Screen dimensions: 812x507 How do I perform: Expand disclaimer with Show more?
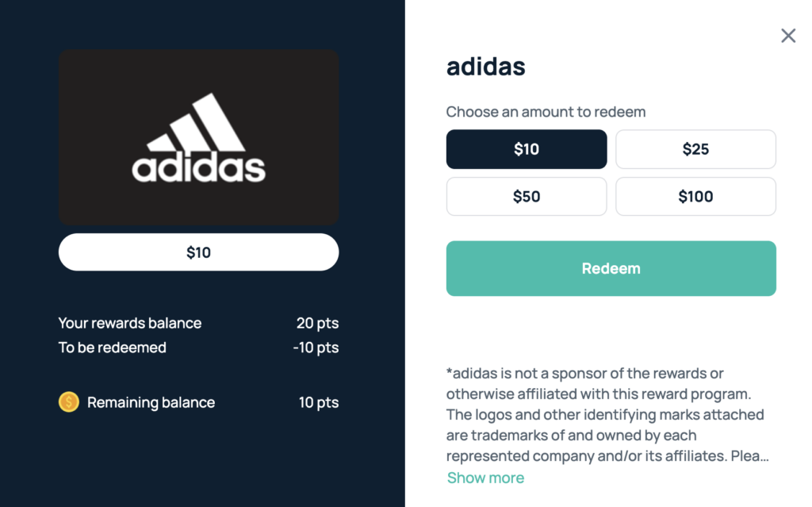pos(485,478)
